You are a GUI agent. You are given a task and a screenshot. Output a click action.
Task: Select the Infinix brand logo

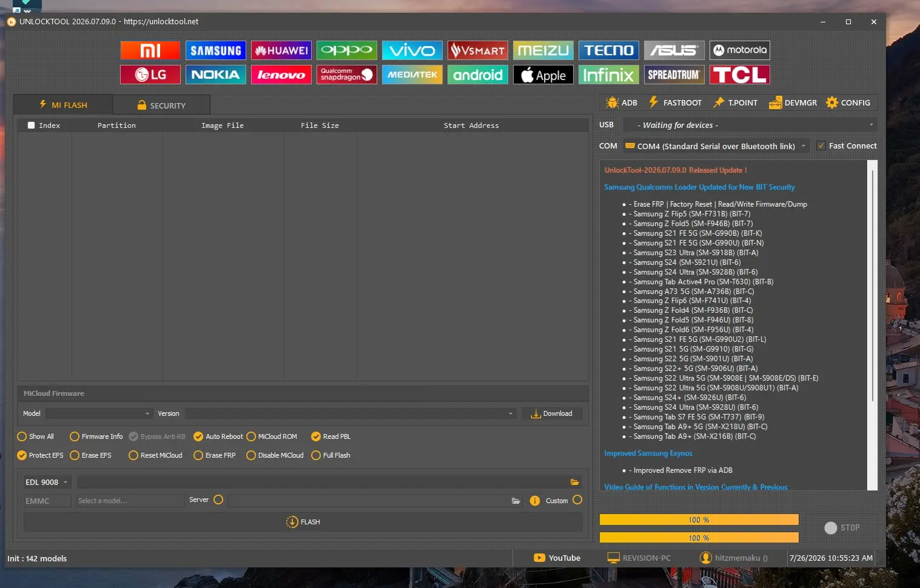tap(609, 75)
